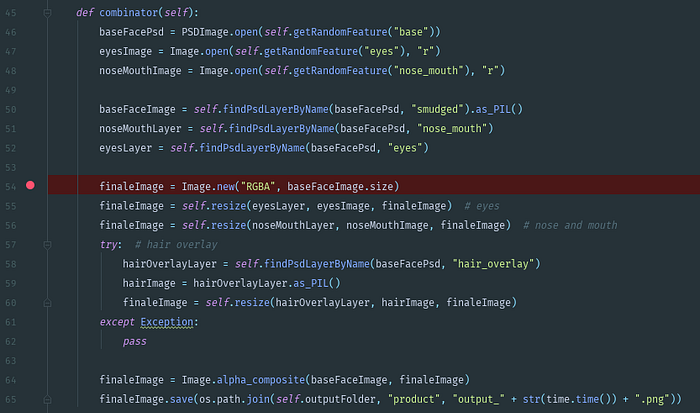The width and height of the screenshot is (700, 413).
Task: Click the "hair_overlay" string literal
Action: [495, 263]
